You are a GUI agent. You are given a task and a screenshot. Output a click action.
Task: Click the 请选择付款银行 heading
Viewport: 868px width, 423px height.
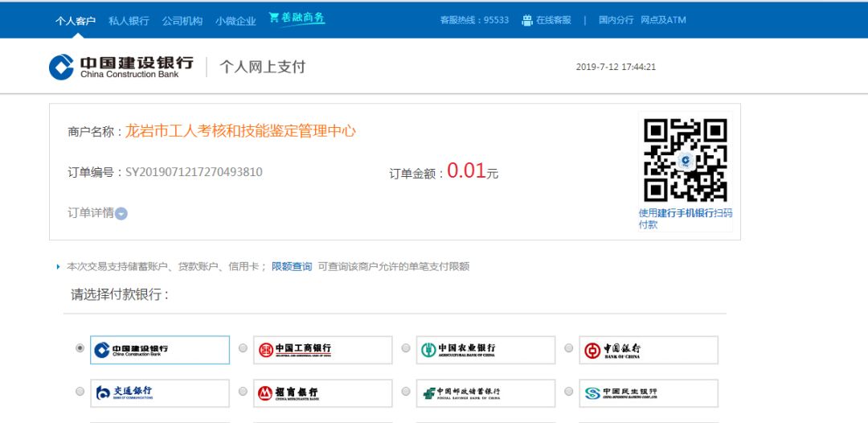tap(120, 295)
